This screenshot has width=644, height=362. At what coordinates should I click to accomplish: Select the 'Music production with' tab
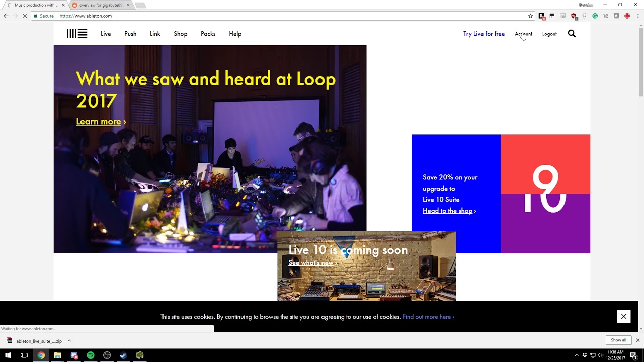coord(35,5)
